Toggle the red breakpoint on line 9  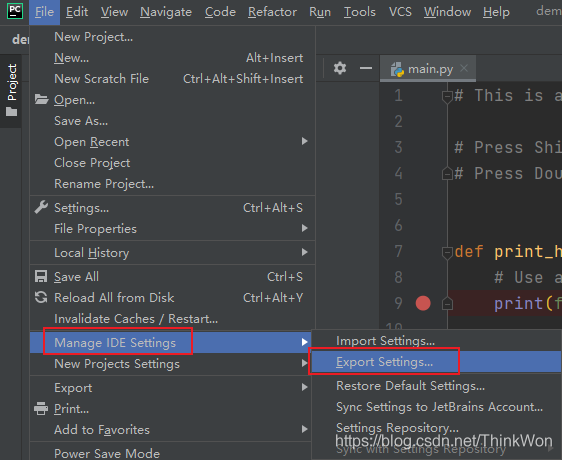pyautogui.click(x=423, y=303)
